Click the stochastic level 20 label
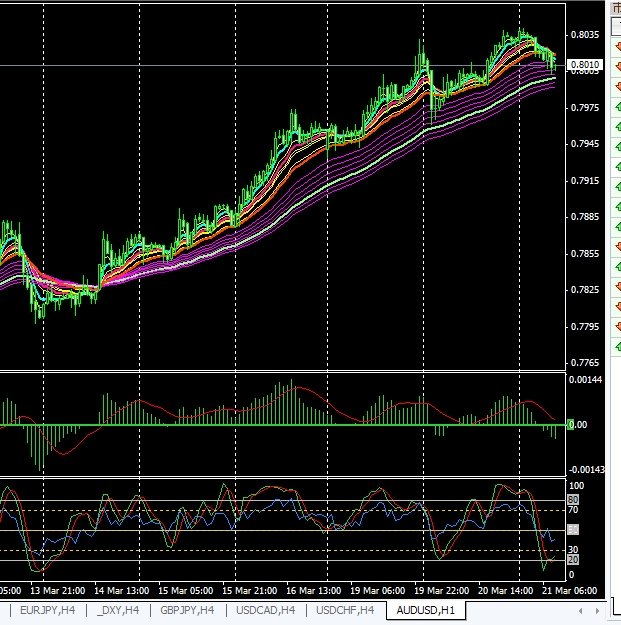621x625 pixels. 573,559
